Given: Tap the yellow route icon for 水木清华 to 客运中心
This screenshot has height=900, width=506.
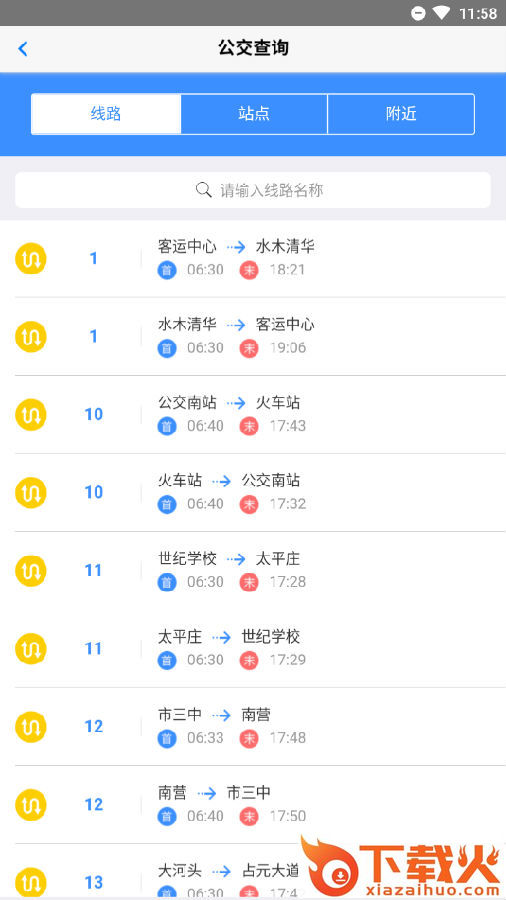Looking at the screenshot, I should (x=30, y=337).
